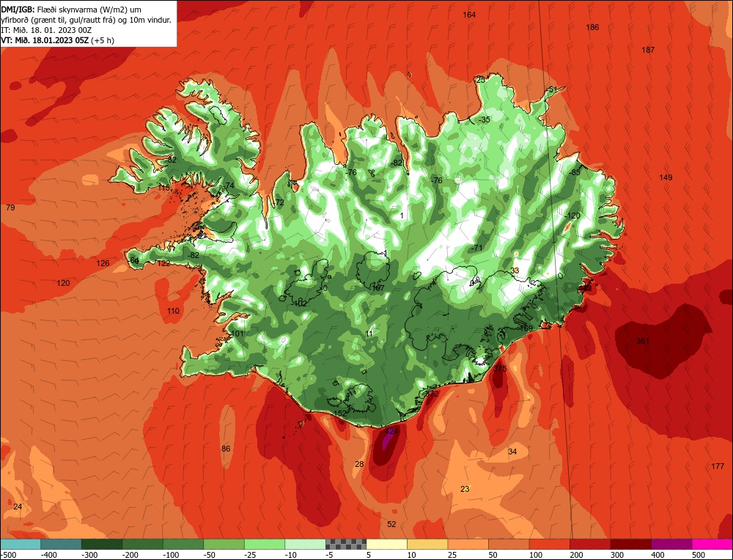Click the green swatch between -100 and -50
Image resolution: width=733 pixels, height=560 pixels.
183,544
